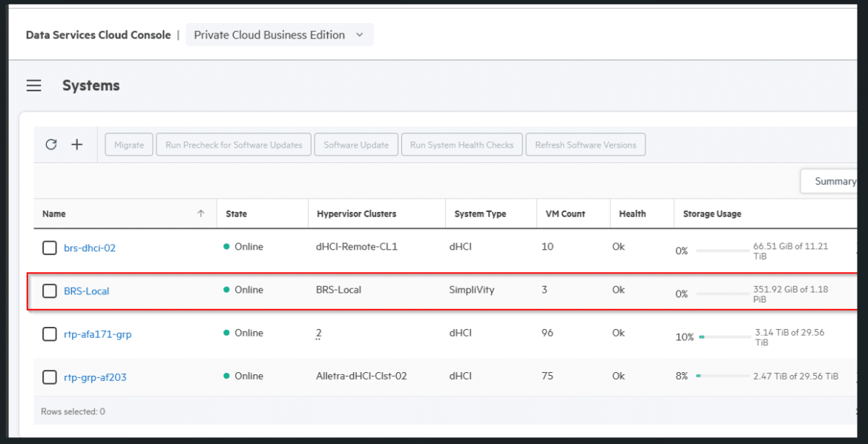Select the BRS-Local row checkbox
868x444 pixels.
click(x=50, y=291)
